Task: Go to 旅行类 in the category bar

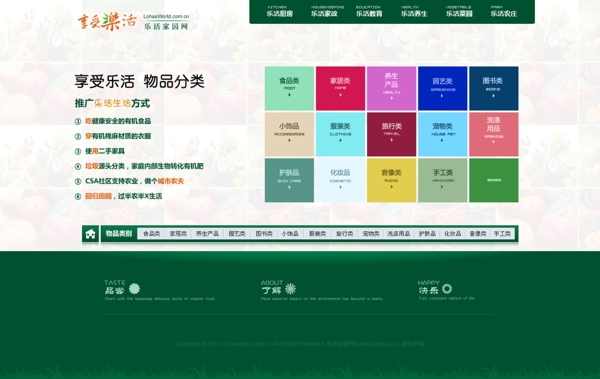Action: pyautogui.click(x=344, y=234)
